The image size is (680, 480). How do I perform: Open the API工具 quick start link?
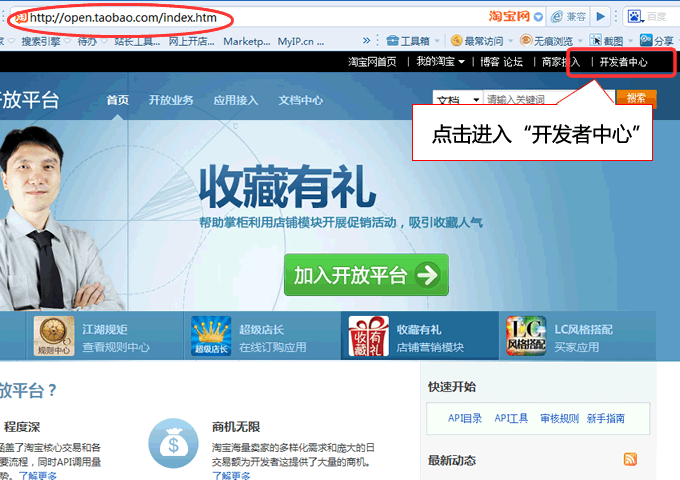511,418
